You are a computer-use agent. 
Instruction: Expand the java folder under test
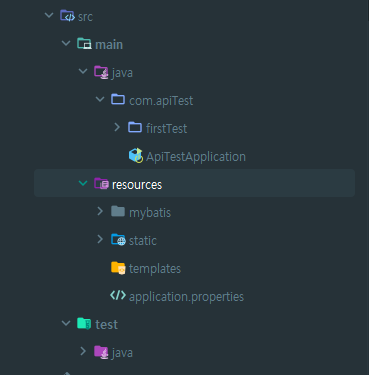tap(83, 351)
